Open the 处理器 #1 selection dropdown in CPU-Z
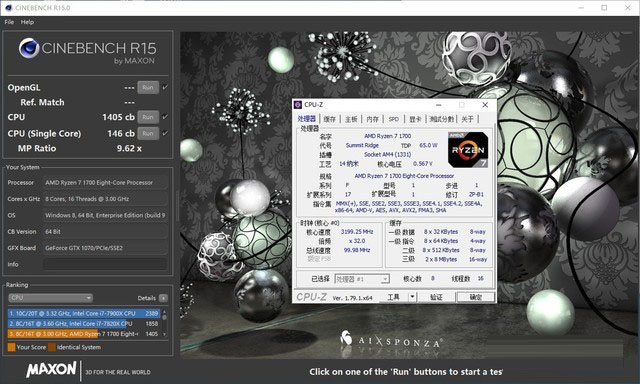 click(362, 279)
